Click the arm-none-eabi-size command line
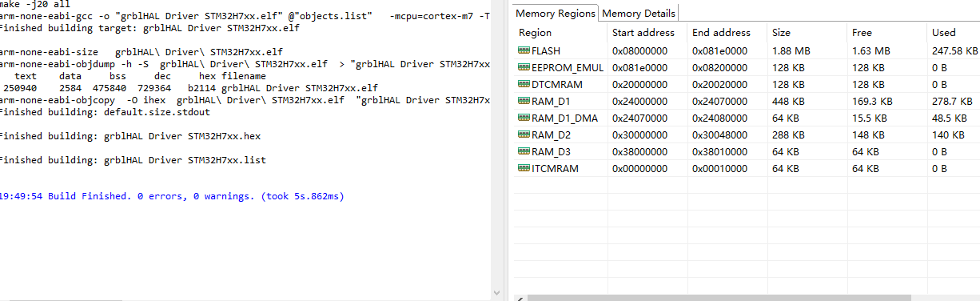This screenshot has height=301, width=980. coord(141,52)
